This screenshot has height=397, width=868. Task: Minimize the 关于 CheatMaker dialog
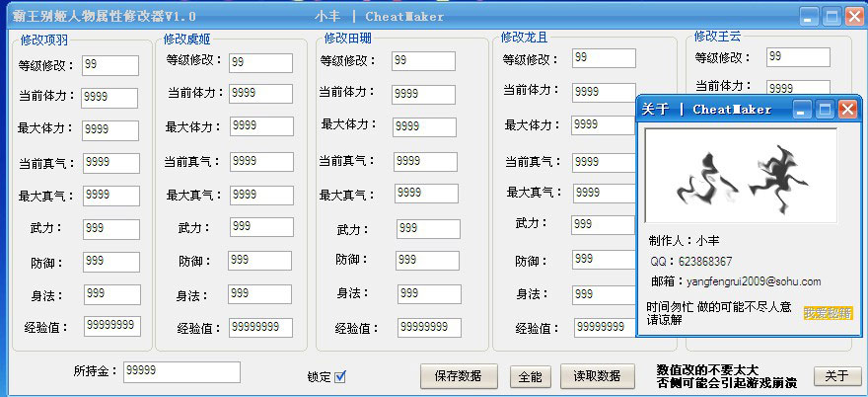[802, 109]
